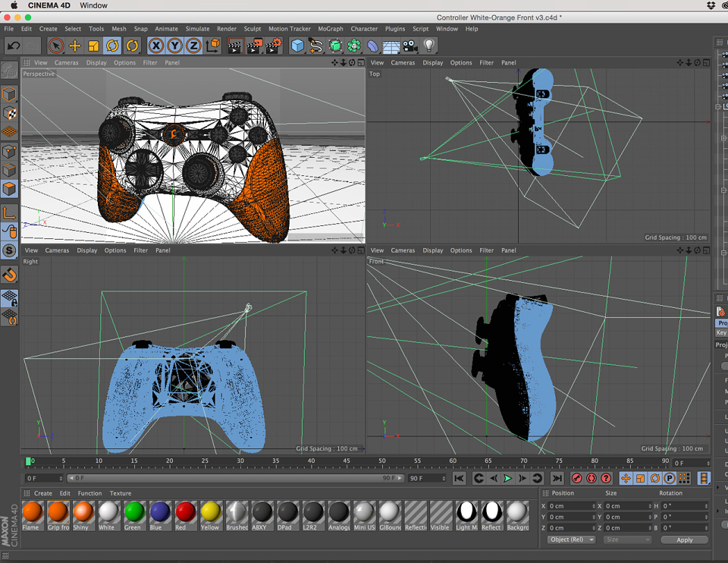Select the Move tool in top toolbar
Image resolution: width=728 pixels, height=563 pixels.
[75, 46]
